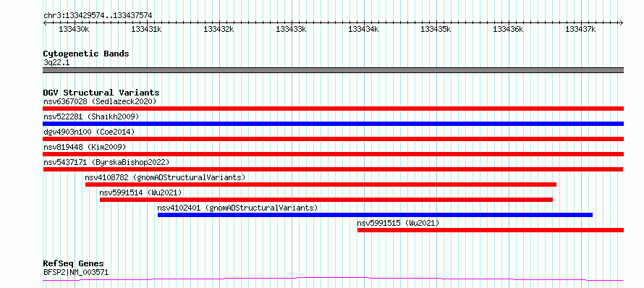Click the Cytogenetic Bands track title
The width and height of the screenshot is (644, 288).
(86, 54)
